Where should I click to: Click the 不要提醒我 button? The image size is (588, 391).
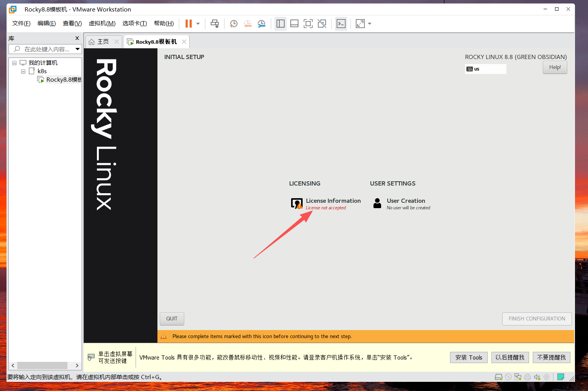pos(552,357)
